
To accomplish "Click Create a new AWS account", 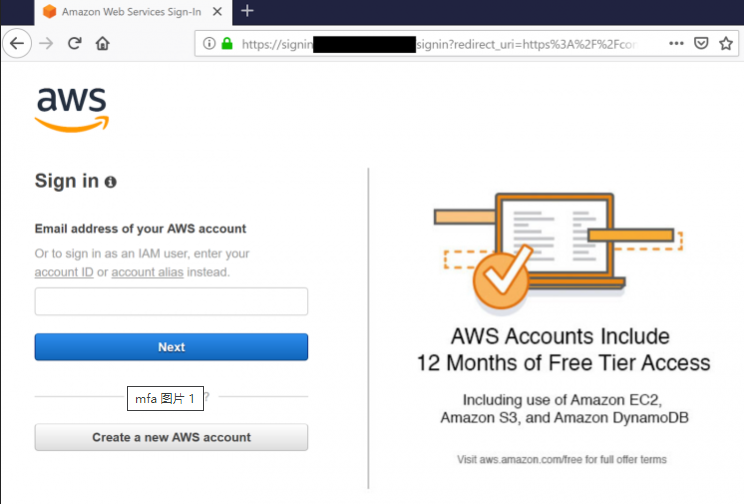I will click(171, 437).
